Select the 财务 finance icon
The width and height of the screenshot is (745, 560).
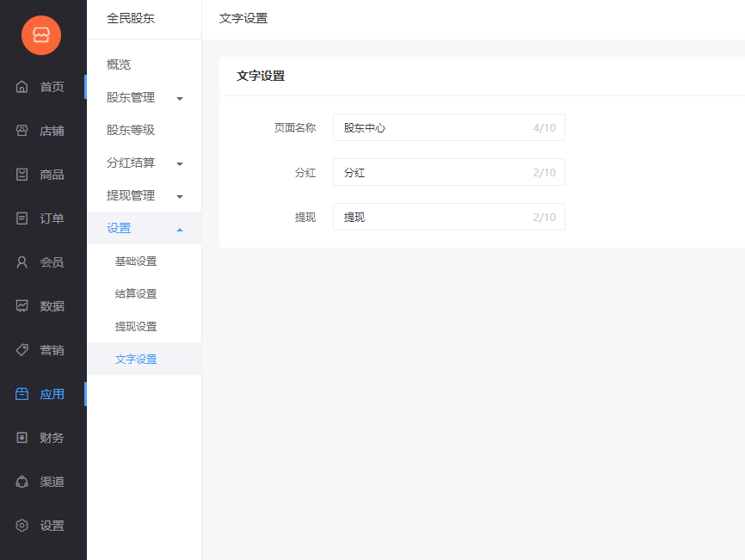pos(22,438)
